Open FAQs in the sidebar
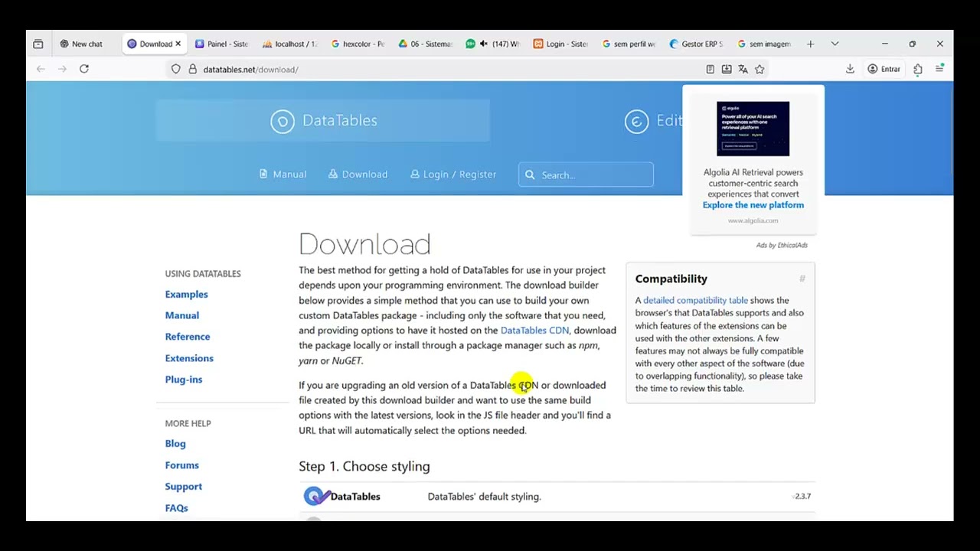Screen dimensions: 980x551 tap(176, 508)
